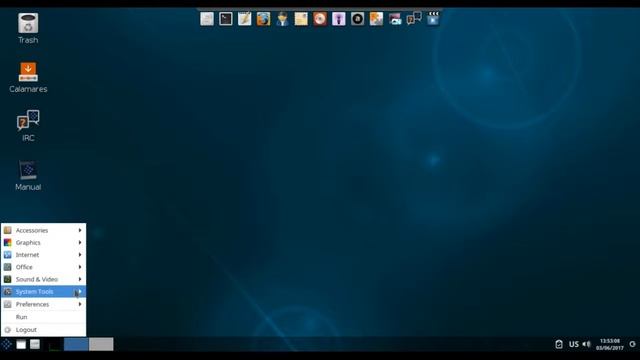Launch the video player clapperboard dock icon

tap(433, 19)
